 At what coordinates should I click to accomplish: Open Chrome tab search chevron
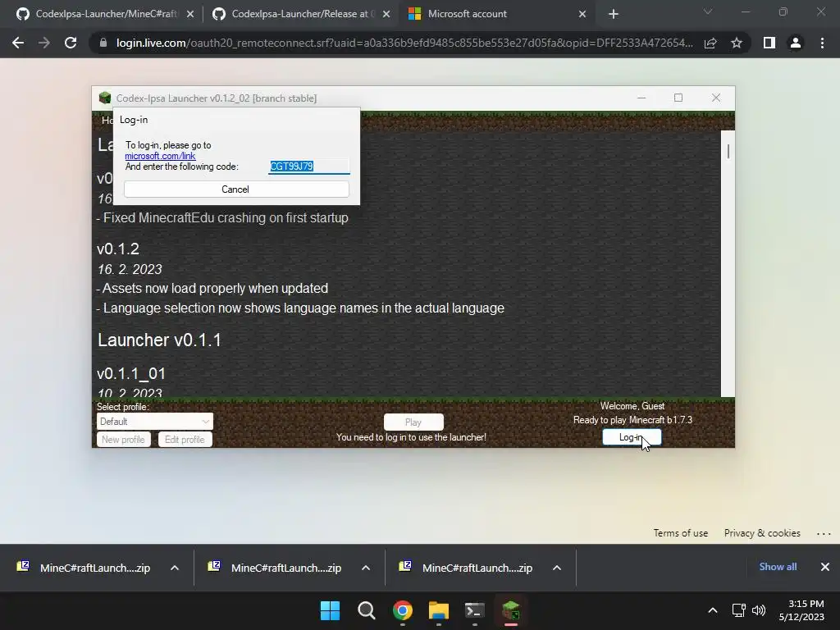(x=708, y=11)
